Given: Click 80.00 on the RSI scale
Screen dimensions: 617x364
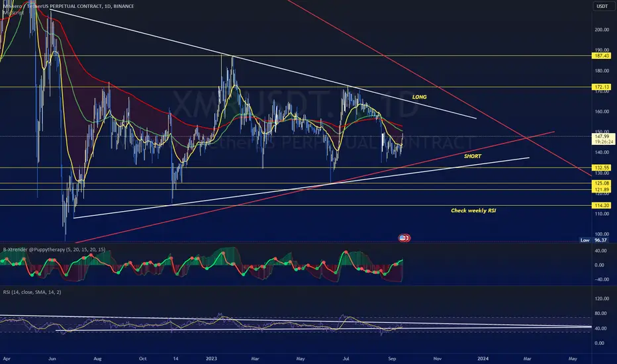Looking at the screenshot, I should tap(600, 313).
